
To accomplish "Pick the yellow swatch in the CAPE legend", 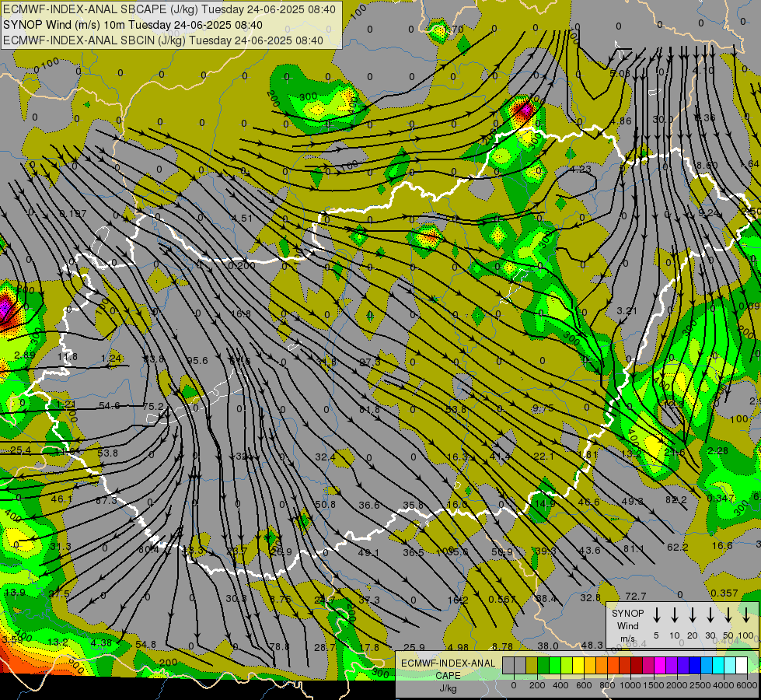I will [x=578, y=665].
